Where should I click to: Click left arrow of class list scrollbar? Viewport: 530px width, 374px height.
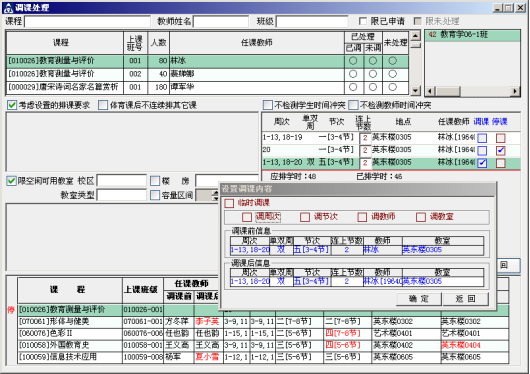[430, 91]
